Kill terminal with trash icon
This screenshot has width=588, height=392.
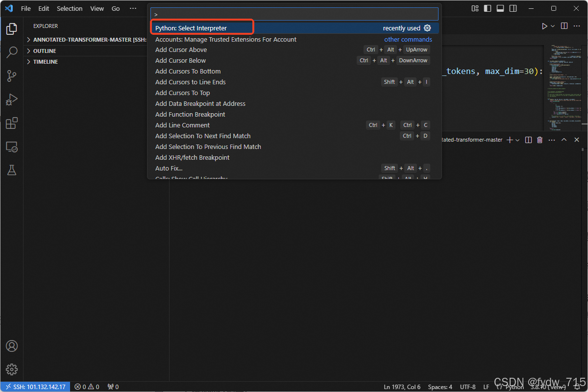click(540, 140)
